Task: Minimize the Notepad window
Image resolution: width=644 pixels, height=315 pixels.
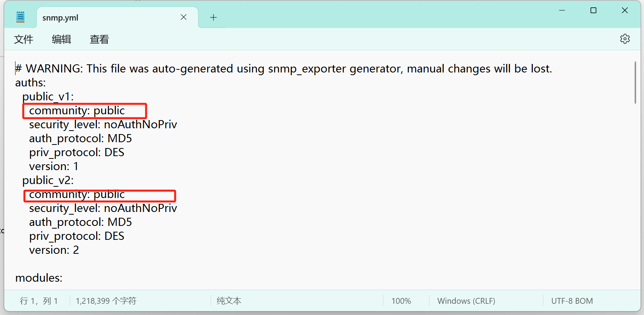Action: pos(562,10)
